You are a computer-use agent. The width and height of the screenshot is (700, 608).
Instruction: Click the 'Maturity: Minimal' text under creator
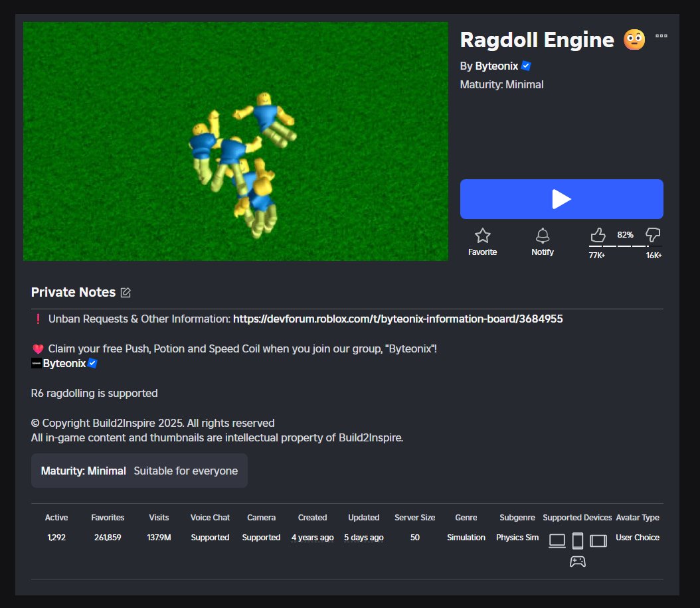(502, 85)
